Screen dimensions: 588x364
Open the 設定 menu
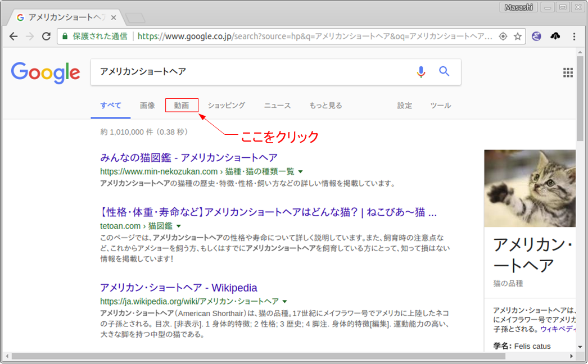click(x=405, y=106)
